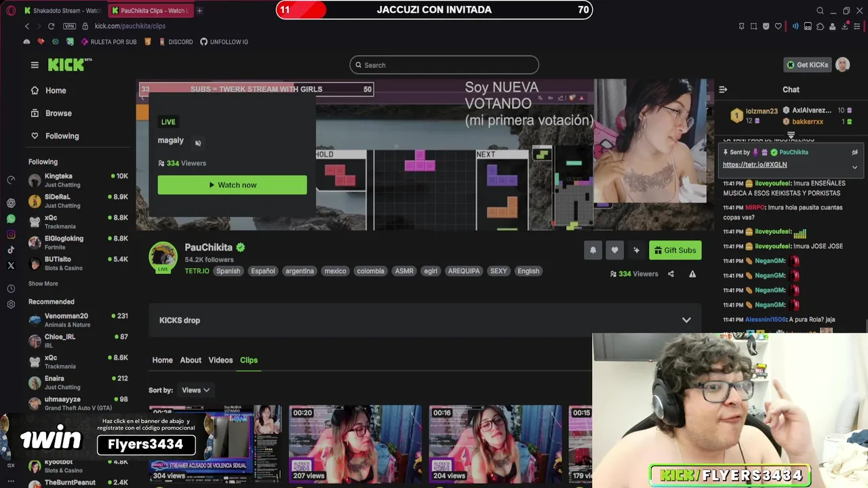This screenshot has width=868, height=488.
Task: Select the TETR.IO category link
Action: pyautogui.click(x=197, y=271)
